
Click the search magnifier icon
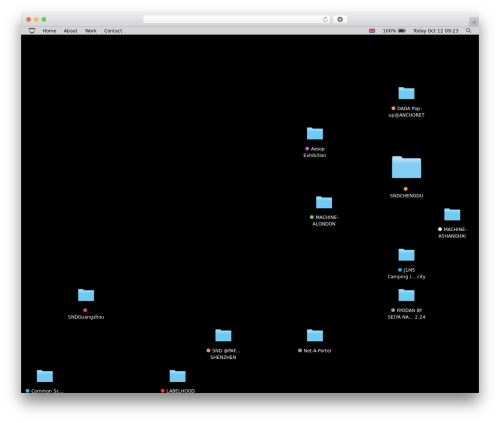click(468, 31)
